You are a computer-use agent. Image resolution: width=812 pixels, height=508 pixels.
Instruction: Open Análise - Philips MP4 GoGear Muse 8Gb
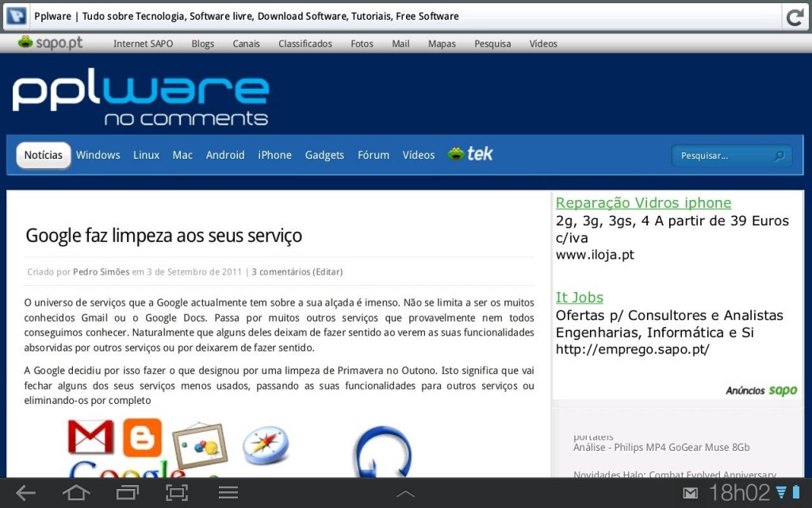click(661, 447)
